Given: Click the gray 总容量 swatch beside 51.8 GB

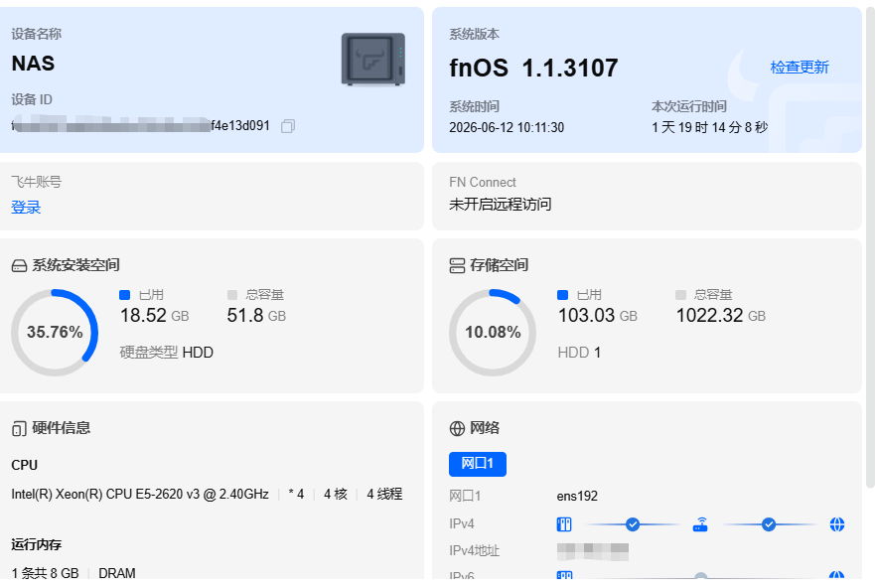Looking at the screenshot, I should coord(232,295).
